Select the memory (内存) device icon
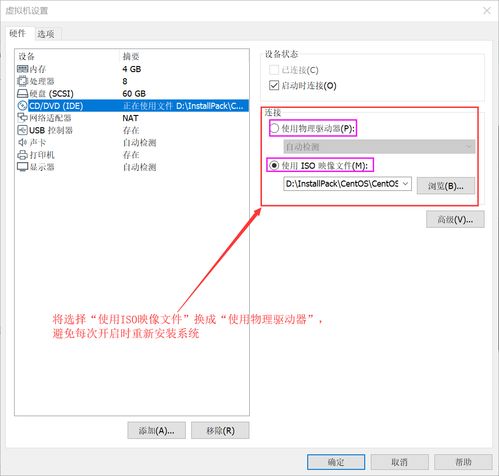The width and height of the screenshot is (499, 476). coord(22,69)
